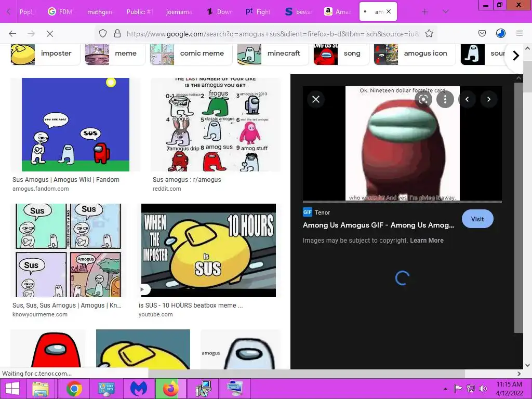The image size is (532, 399).
Task: Open the red amogus GIF preview image
Action: 403,143
